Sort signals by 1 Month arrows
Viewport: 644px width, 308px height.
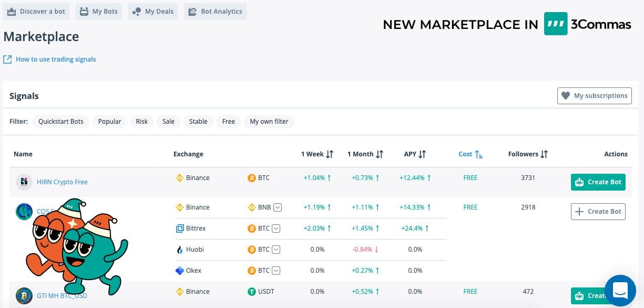[x=380, y=154]
